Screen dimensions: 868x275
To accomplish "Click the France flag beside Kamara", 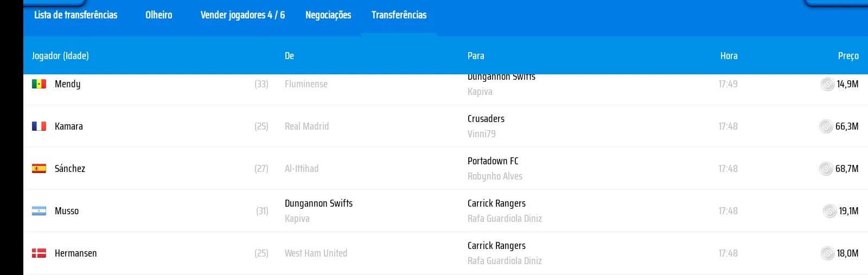I will click(x=39, y=126).
